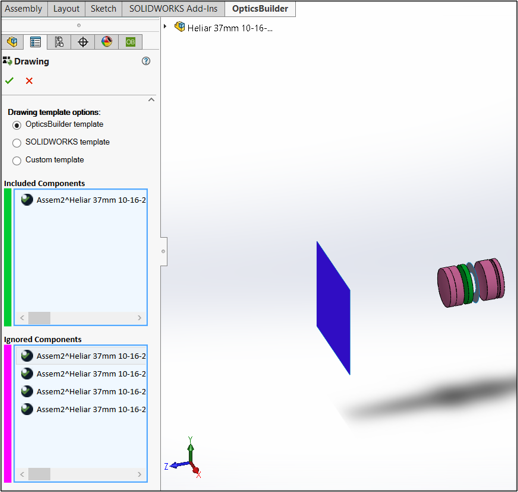Switch to the PropertyManager tab
Image resolution: width=518 pixels, height=492 pixels.
[35, 42]
